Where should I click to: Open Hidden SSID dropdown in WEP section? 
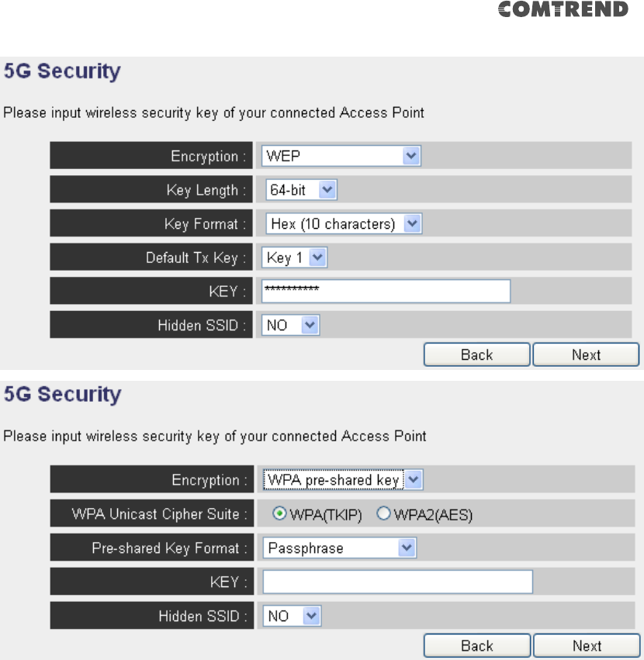tap(290, 325)
